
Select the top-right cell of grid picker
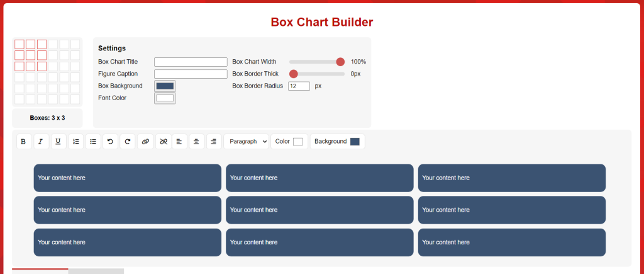pyautogui.click(x=75, y=44)
